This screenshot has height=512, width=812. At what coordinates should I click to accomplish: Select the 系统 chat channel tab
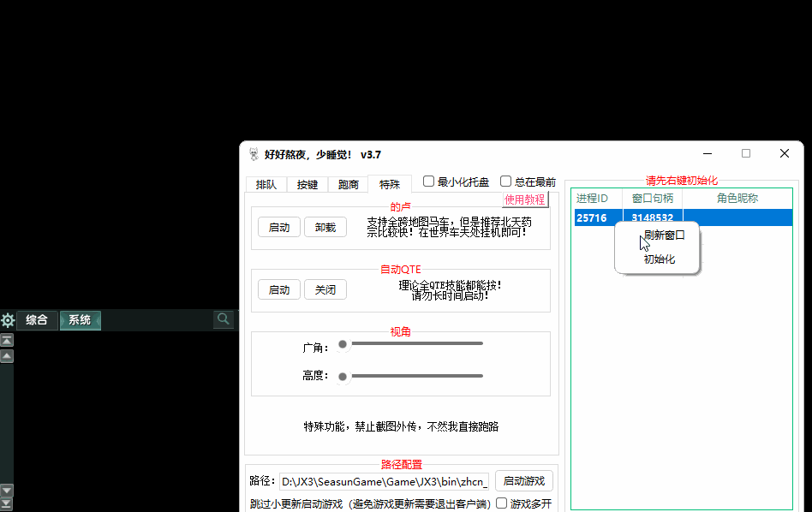coord(80,319)
